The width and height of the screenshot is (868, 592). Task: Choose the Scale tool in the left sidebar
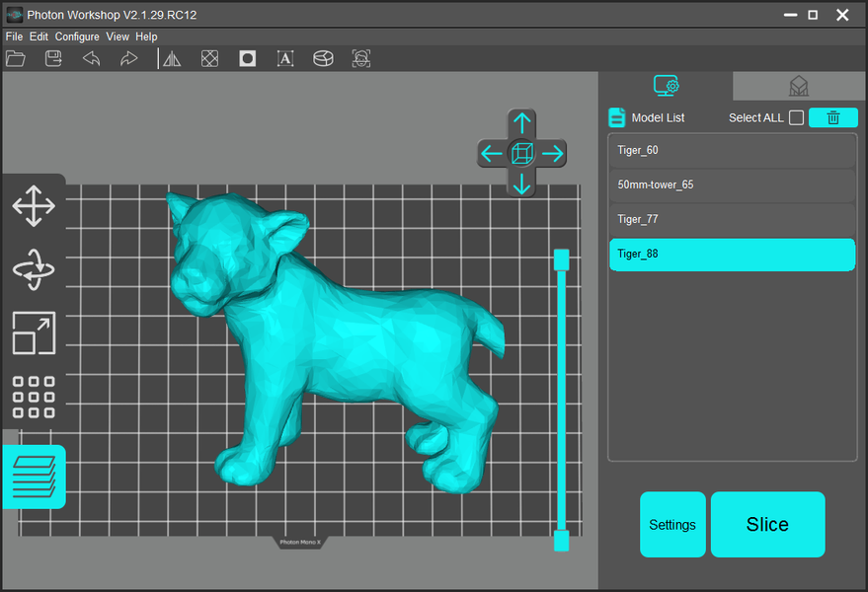(x=34, y=333)
